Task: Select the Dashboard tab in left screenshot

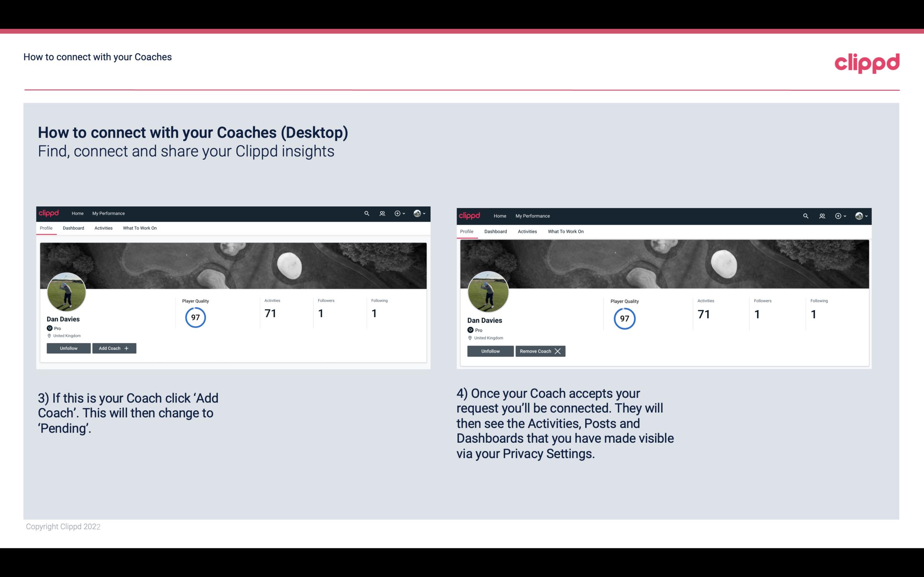Action: click(73, 228)
